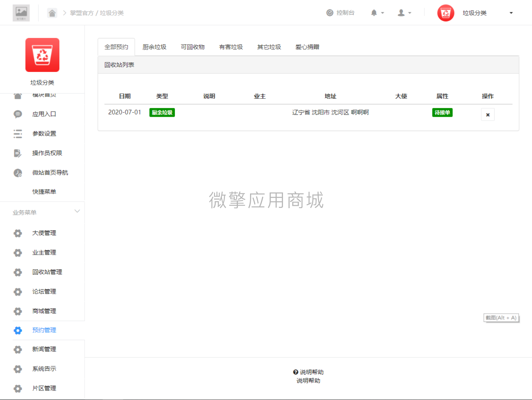
Task: Delete the 2020-07-01 appointment row
Action: (x=488, y=115)
